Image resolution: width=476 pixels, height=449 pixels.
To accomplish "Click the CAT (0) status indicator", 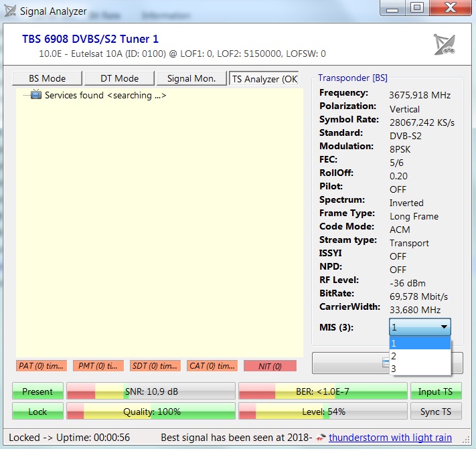I will point(212,365).
